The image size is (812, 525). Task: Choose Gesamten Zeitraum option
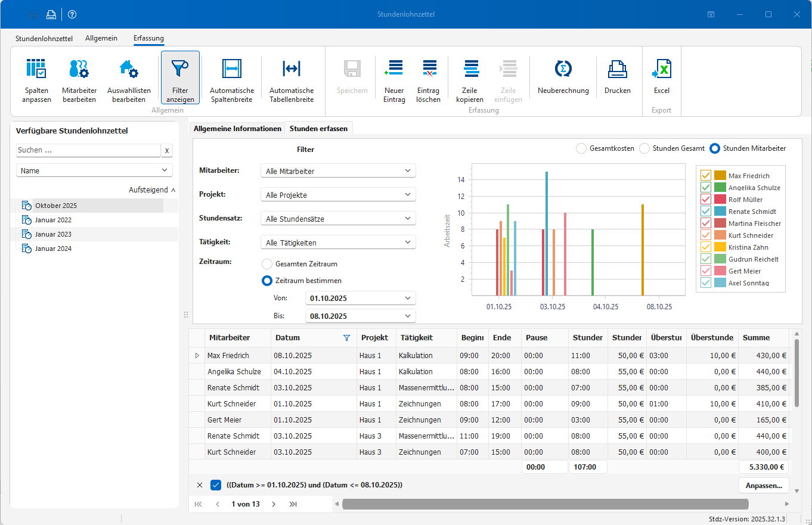[x=267, y=263]
